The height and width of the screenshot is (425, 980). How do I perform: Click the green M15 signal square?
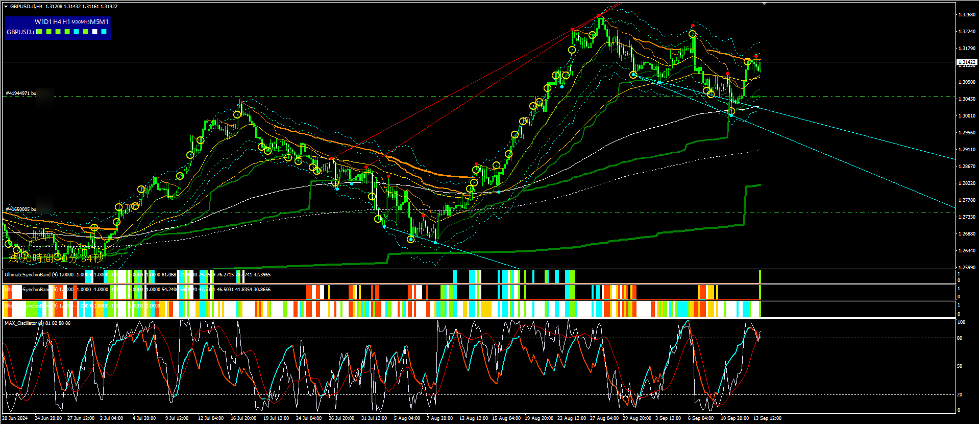86,32
